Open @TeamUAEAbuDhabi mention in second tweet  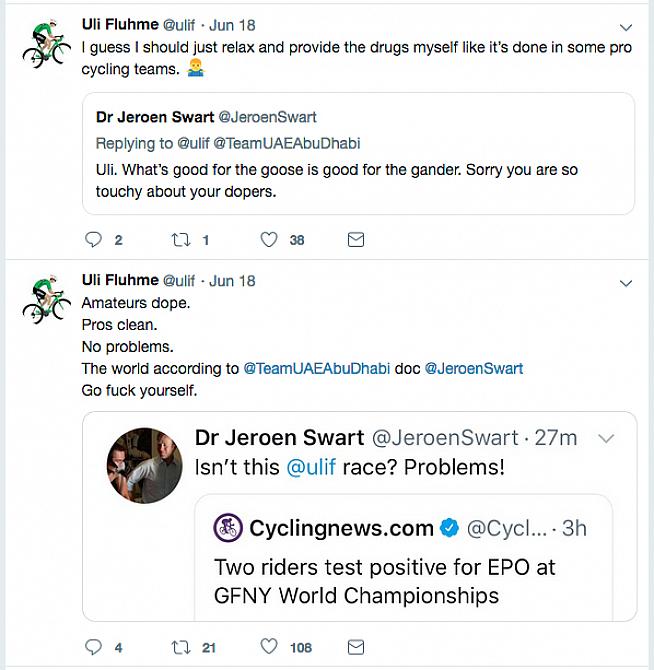tap(316, 369)
